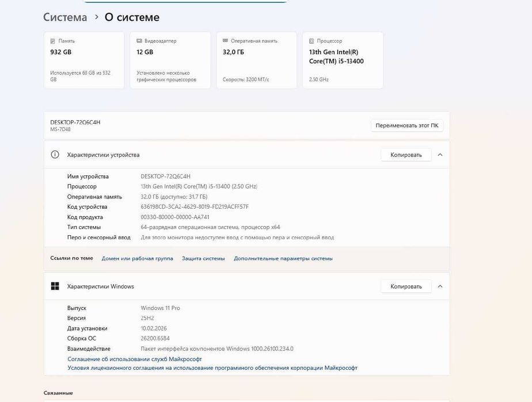This screenshot has width=532, height=402.
Task: Open the Условия лицензионного соглашения link
Action: pyautogui.click(x=212, y=368)
